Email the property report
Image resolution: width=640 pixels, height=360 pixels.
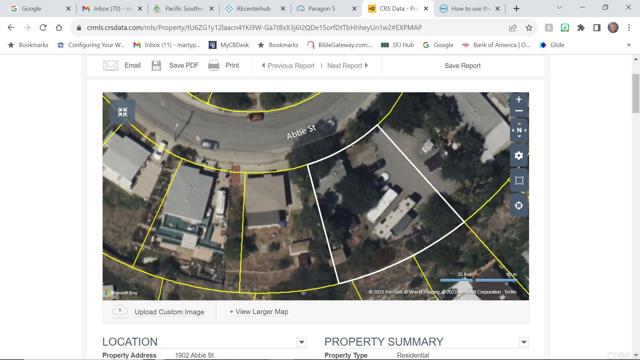click(122, 65)
